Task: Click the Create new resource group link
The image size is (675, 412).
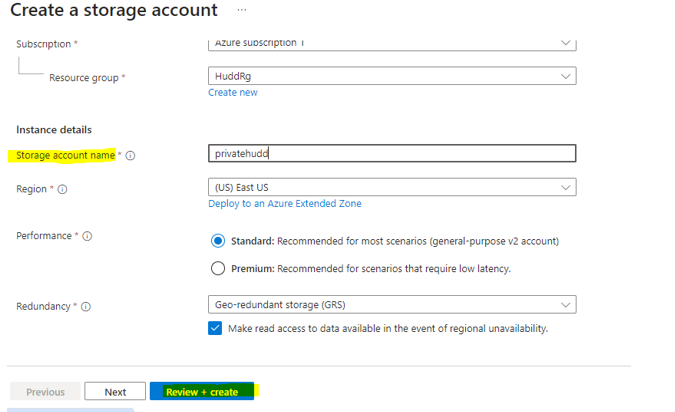Action: coord(233,93)
